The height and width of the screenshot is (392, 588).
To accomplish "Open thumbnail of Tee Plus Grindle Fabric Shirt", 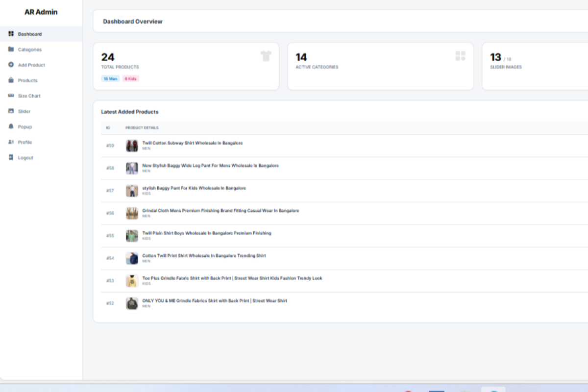I will pyautogui.click(x=132, y=281).
